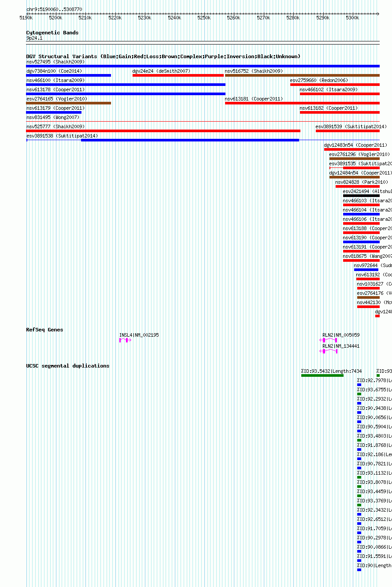The width and height of the screenshot is (392, 587).
Task: Click the 5270k ruler tick label
Action: pyautogui.click(x=263, y=18)
